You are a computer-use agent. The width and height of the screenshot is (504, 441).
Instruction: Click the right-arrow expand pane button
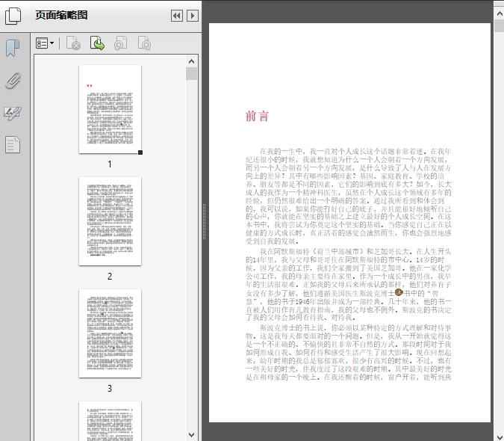[x=192, y=16]
